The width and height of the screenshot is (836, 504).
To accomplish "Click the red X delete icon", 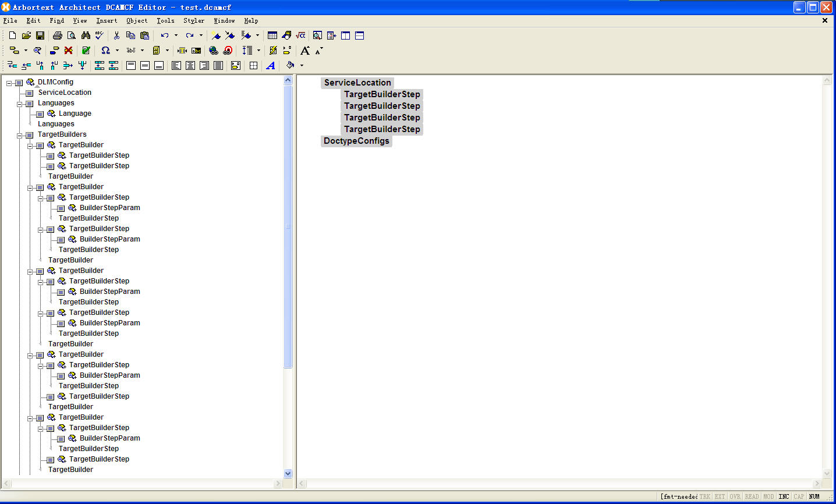I will click(x=68, y=51).
